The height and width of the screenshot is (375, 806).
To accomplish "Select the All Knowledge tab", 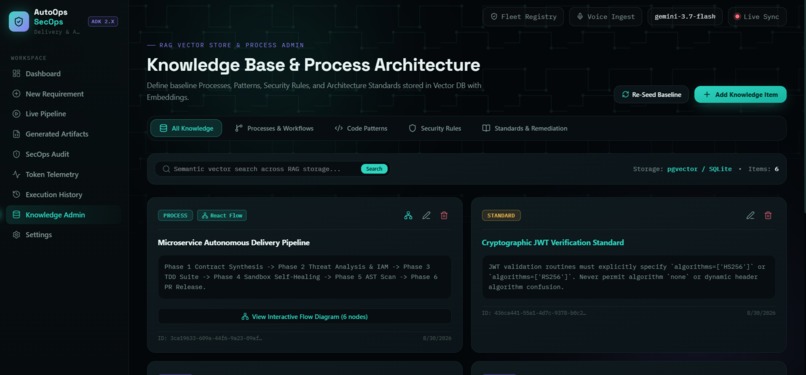I will (186, 128).
